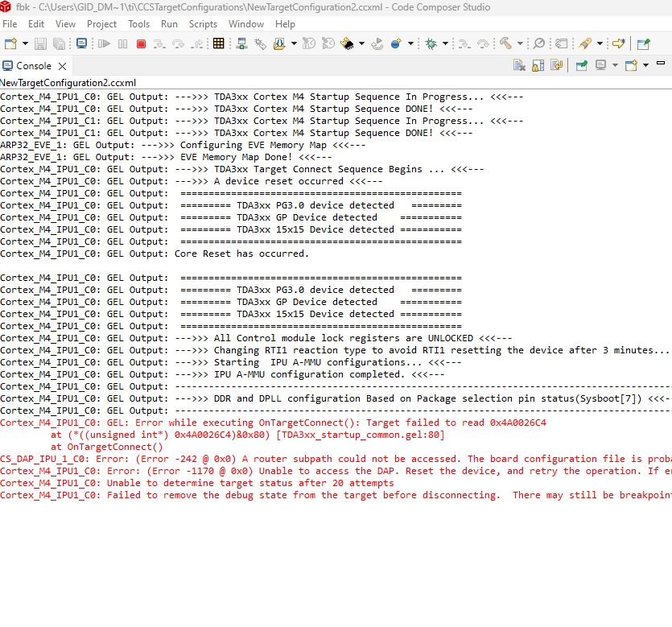
Task: Open the View menu
Action: 65,24
